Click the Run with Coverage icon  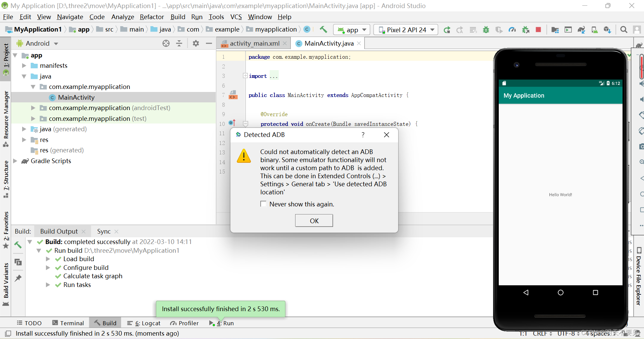(x=499, y=30)
